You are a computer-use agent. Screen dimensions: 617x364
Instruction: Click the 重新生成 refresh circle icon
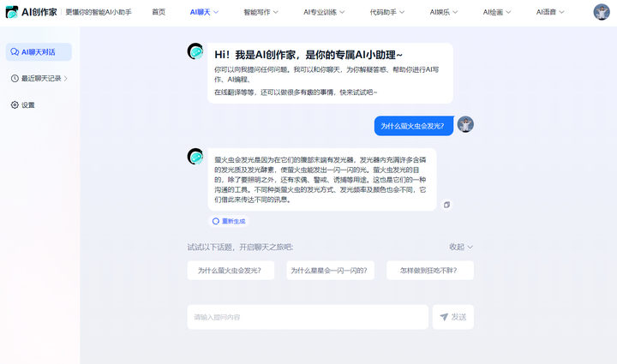coord(216,221)
